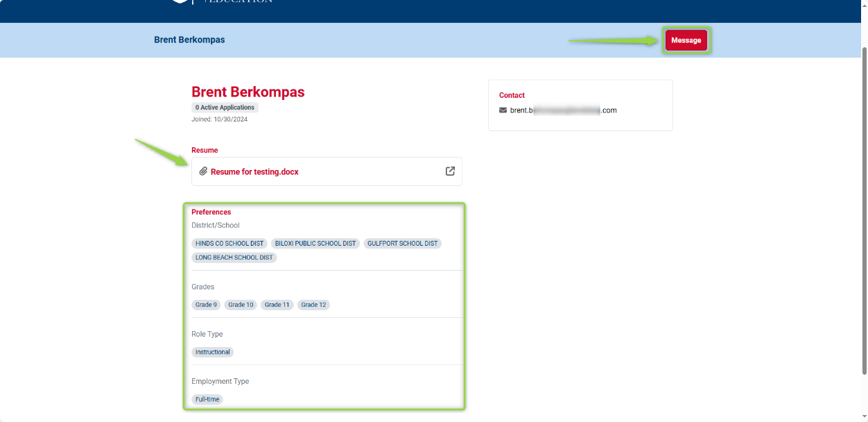Toggle the Grade 12 preference
Viewport: 868px width, 422px height.
click(x=313, y=304)
